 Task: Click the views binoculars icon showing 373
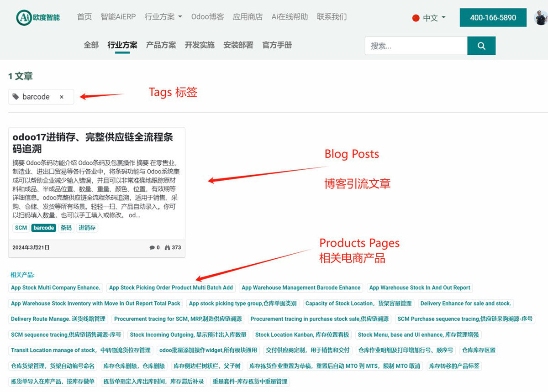click(167, 247)
